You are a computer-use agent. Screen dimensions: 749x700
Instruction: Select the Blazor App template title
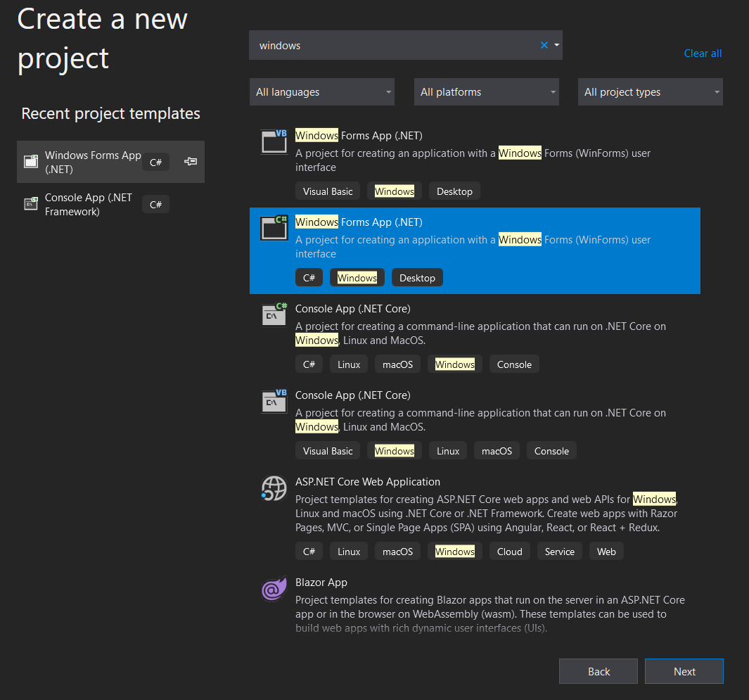coord(321,583)
